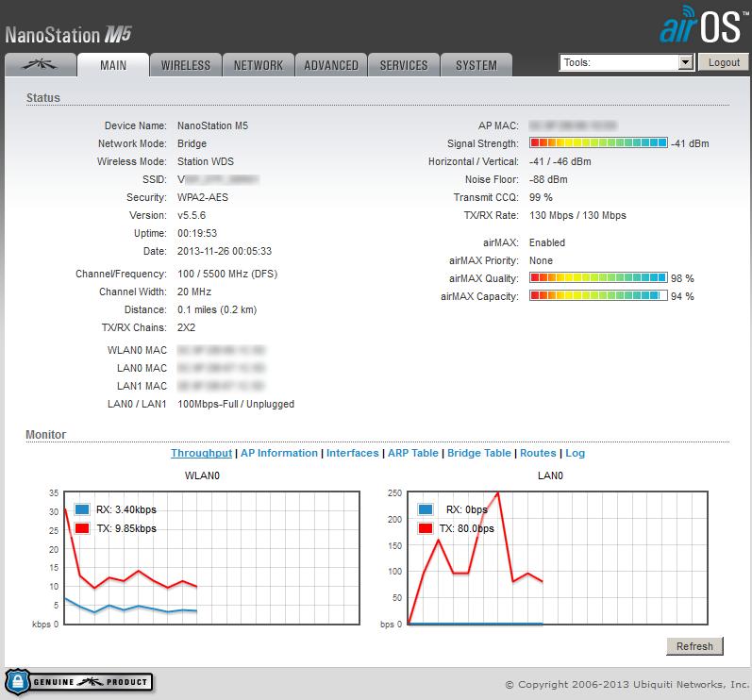Select the SYSTEM tab
Screen dimensions: 752x700
click(x=476, y=65)
